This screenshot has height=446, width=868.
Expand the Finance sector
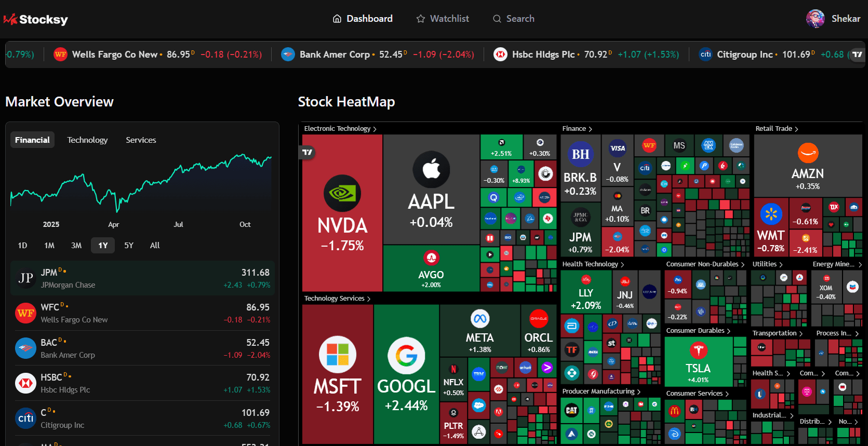tap(577, 129)
